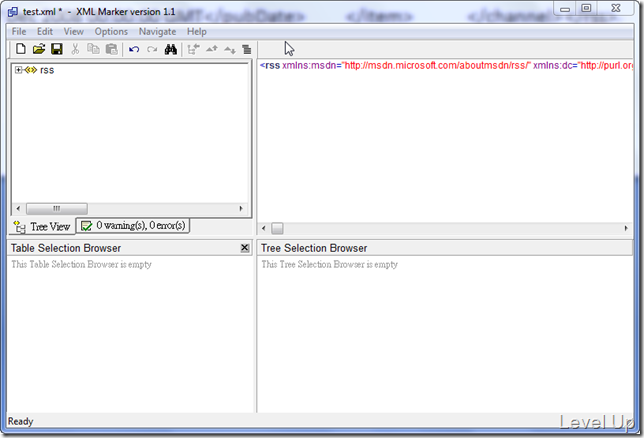Switch to the Tree View tab
This screenshot has width=644, height=438.
[42, 226]
